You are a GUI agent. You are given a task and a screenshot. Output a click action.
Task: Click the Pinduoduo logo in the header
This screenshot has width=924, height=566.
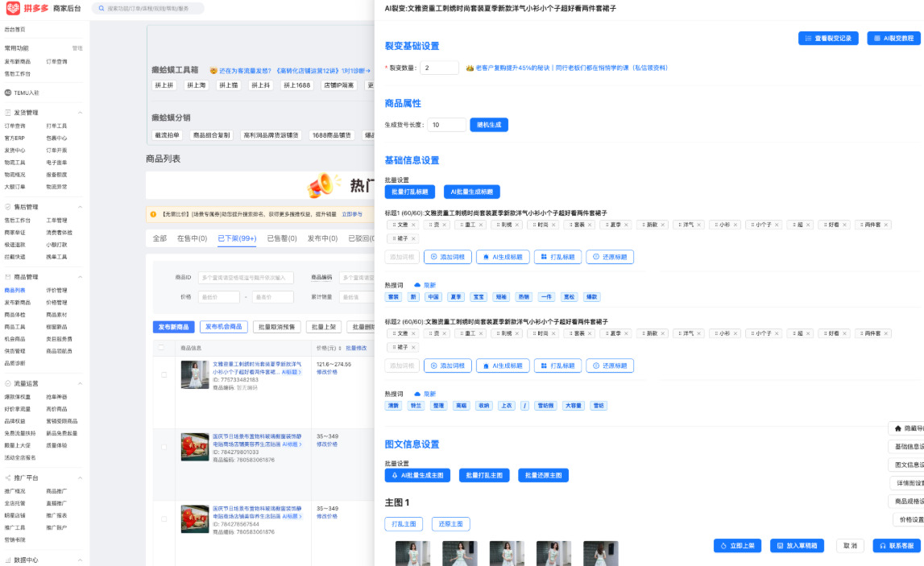tap(13, 8)
